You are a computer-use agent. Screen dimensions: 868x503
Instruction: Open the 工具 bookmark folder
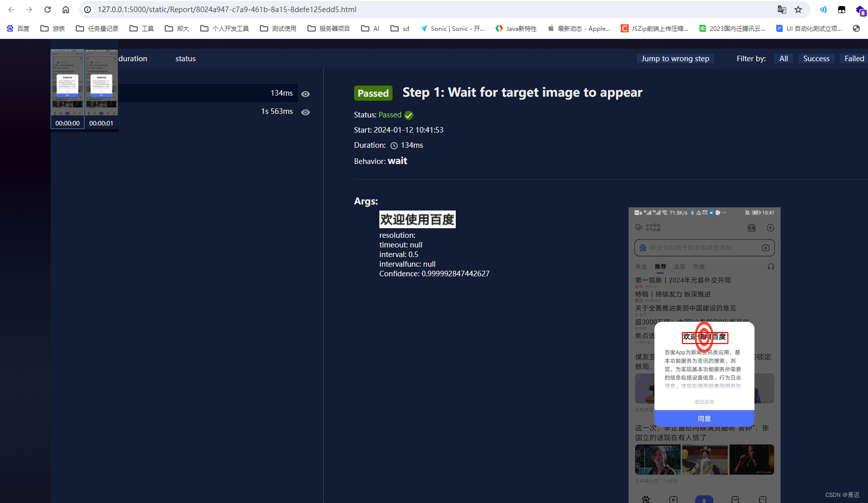coord(142,28)
